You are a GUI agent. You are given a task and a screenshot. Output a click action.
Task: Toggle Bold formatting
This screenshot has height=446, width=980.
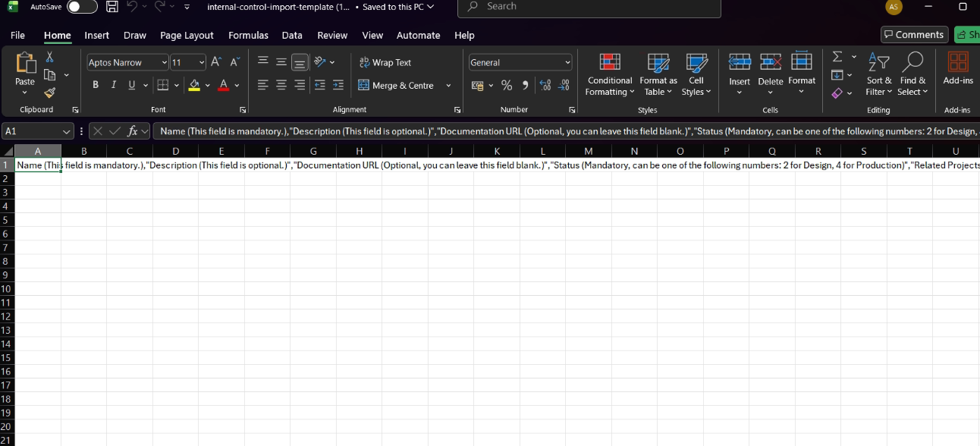click(x=96, y=85)
